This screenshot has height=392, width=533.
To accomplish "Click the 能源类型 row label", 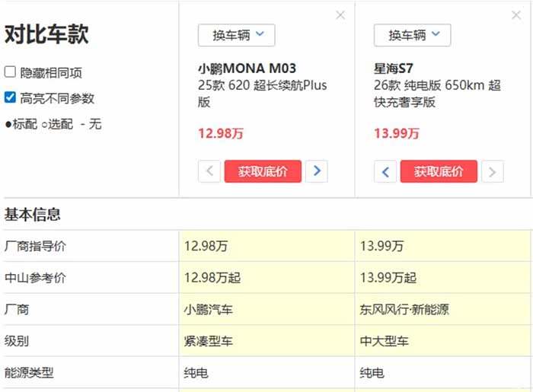I will (29, 373).
